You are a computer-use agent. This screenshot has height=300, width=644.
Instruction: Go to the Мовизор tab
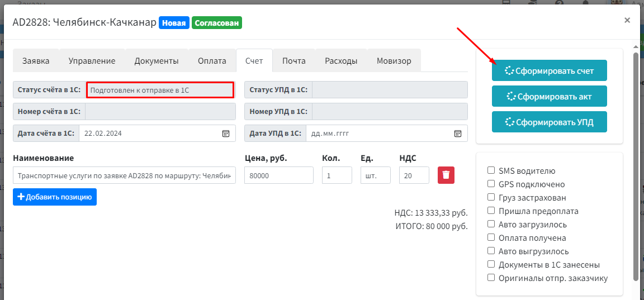tap(394, 61)
